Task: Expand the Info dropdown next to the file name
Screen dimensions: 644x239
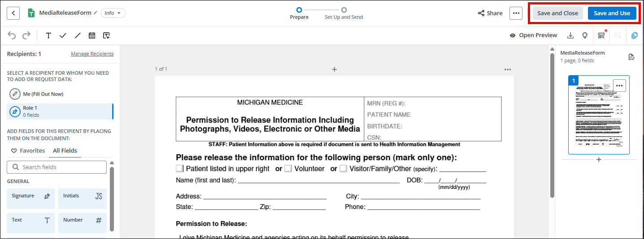Action: [x=113, y=13]
